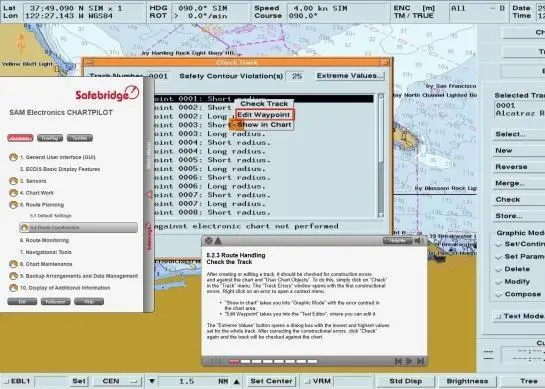The height and width of the screenshot is (389, 545).
Task: Click the Help button in Safebridge panel
Action: [x=89, y=301]
